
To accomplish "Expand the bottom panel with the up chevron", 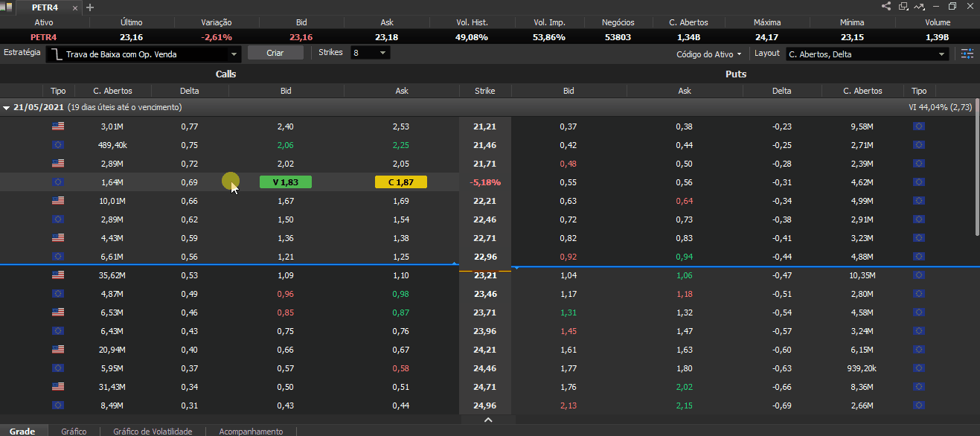I will 489,420.
